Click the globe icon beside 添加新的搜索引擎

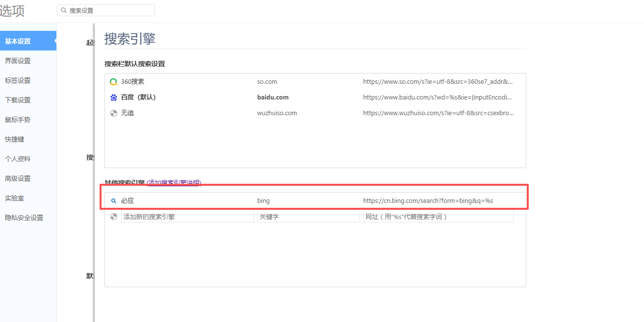point(113,217)
